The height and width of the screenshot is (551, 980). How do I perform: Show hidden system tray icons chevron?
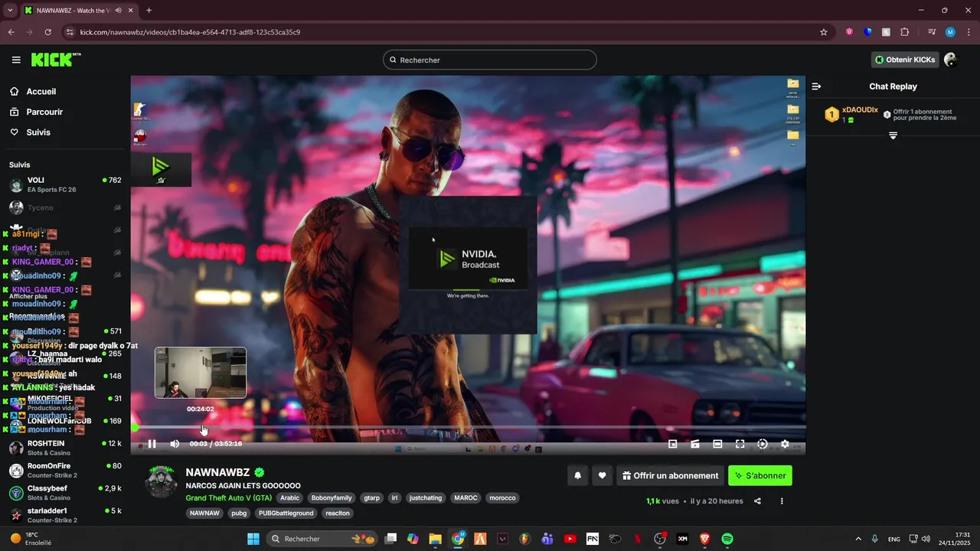pos(857,539)
